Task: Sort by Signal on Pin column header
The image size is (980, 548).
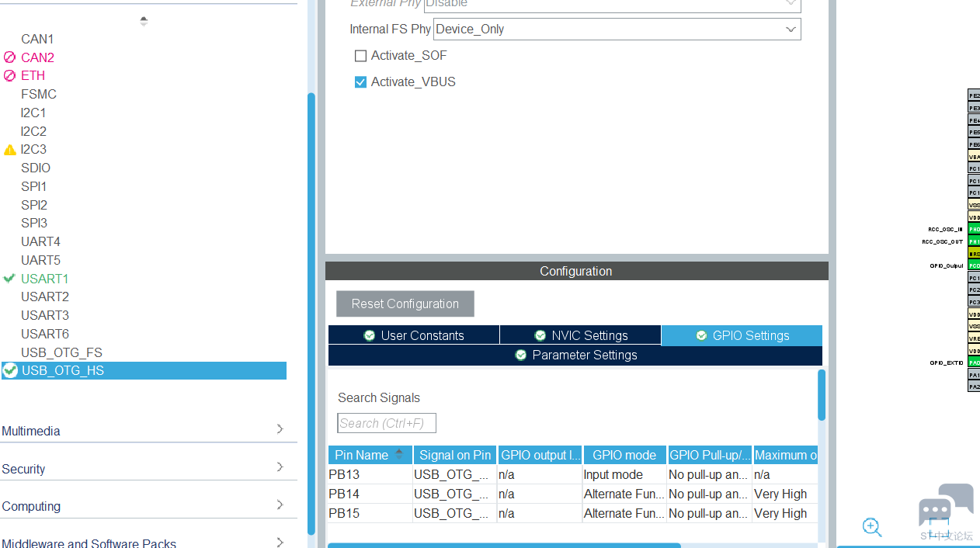Action: [x=455, y=455]
